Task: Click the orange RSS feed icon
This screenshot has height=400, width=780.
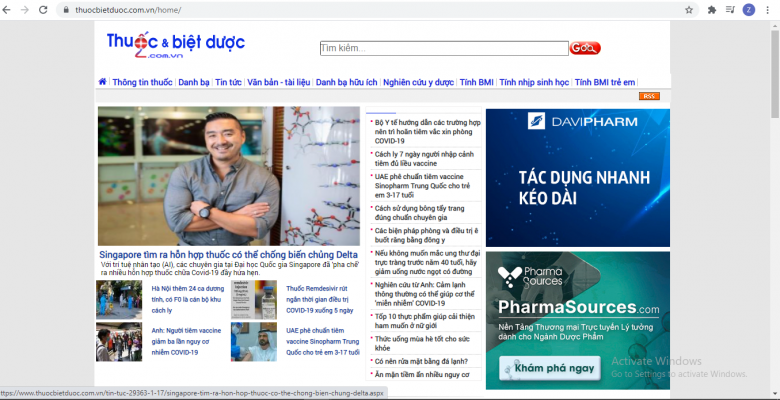Action: [x=649, y=96]
